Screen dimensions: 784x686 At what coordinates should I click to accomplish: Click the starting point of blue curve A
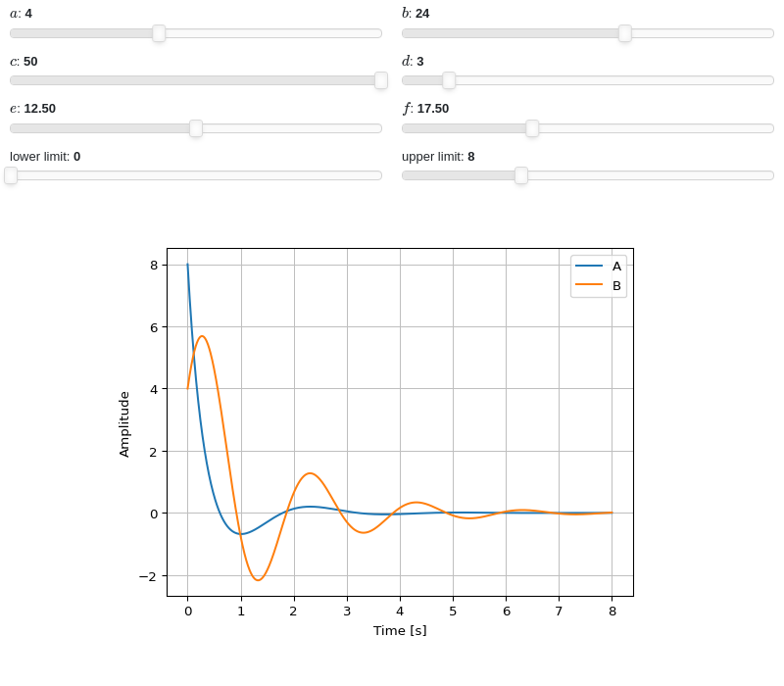click(x=187, y=265)
